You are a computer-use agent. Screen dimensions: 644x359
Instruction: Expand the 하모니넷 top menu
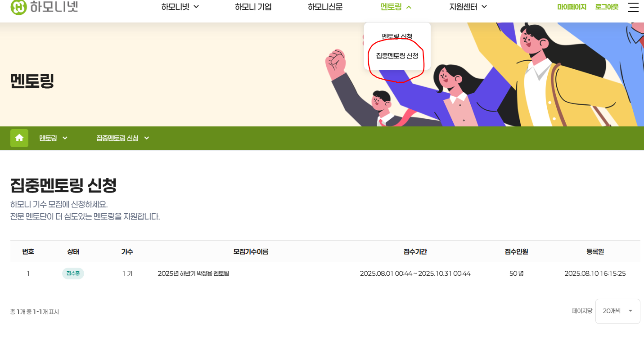pos(180,7)
